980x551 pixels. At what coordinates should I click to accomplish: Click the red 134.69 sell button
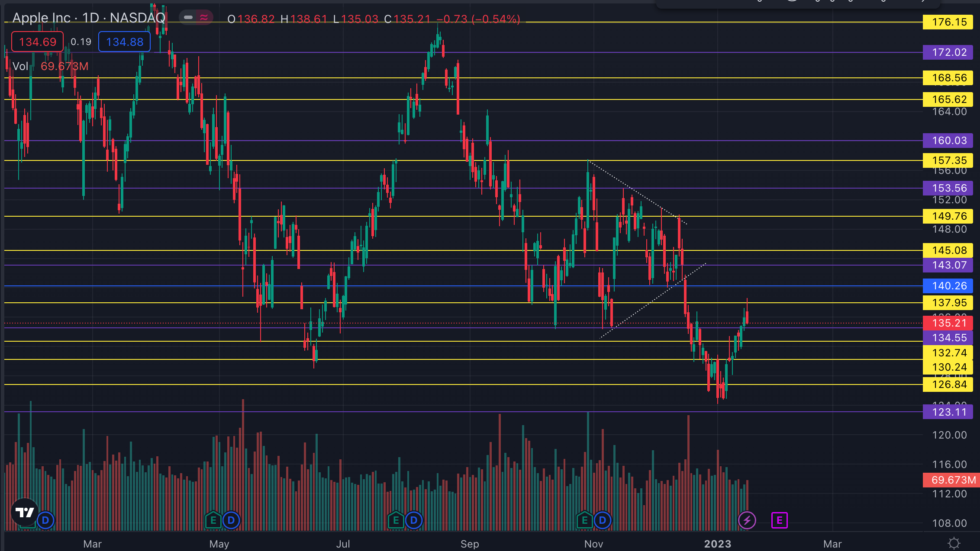click(x=37, y=42)
